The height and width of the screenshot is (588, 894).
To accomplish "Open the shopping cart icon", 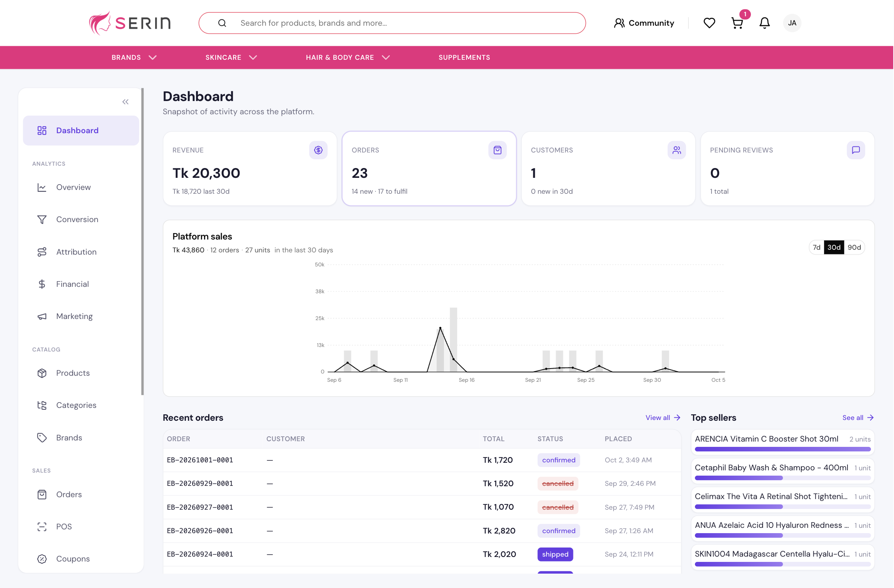I will [737, 23].
